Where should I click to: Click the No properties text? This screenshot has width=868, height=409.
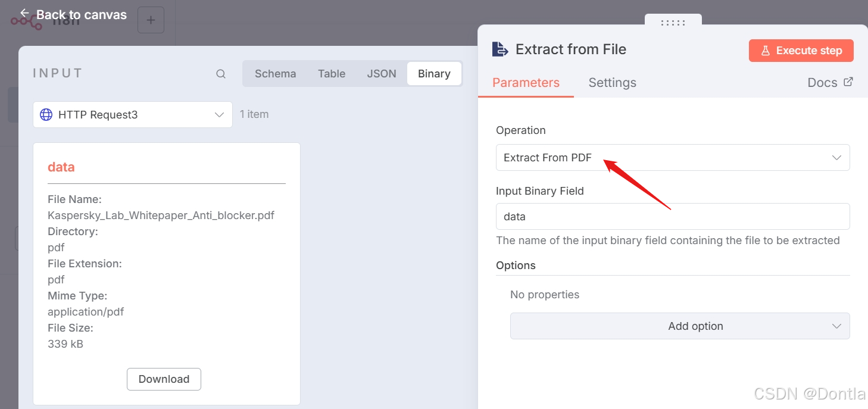[x=545, y=295]
